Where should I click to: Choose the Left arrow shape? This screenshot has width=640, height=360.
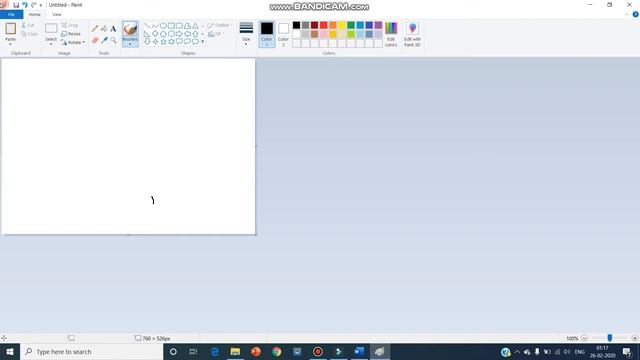(187, 34)
